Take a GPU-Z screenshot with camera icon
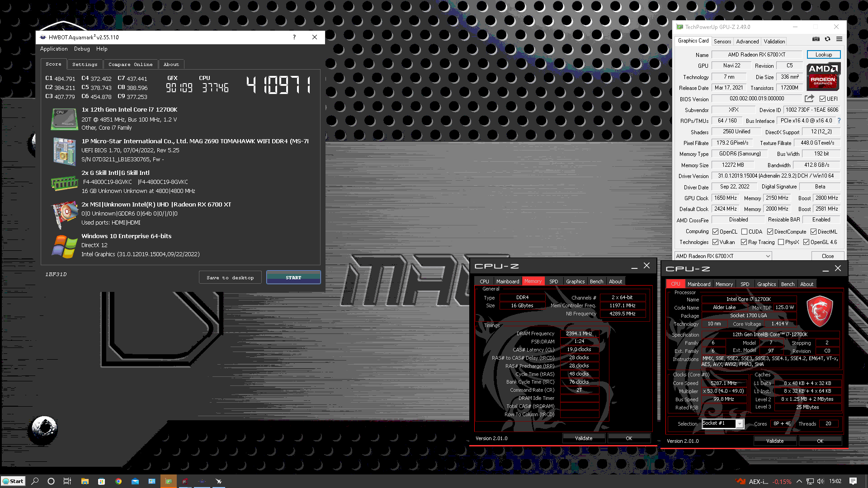The height and width of the screenshot is (488, 868). click(x=816, y=39)
